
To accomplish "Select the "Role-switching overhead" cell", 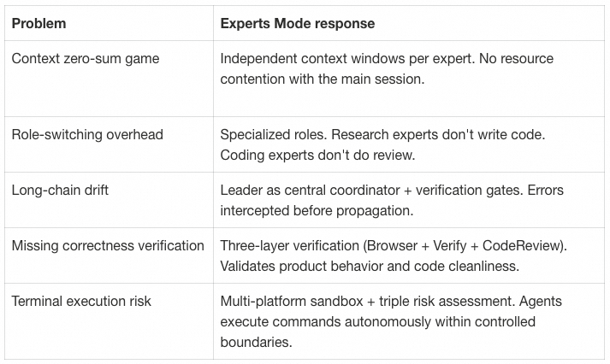I will (86, 134).
